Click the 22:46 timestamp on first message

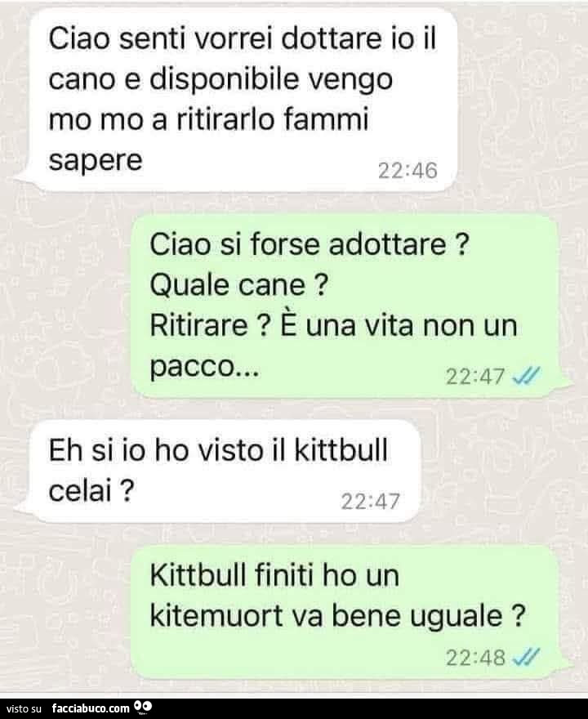tap(408, 171)
